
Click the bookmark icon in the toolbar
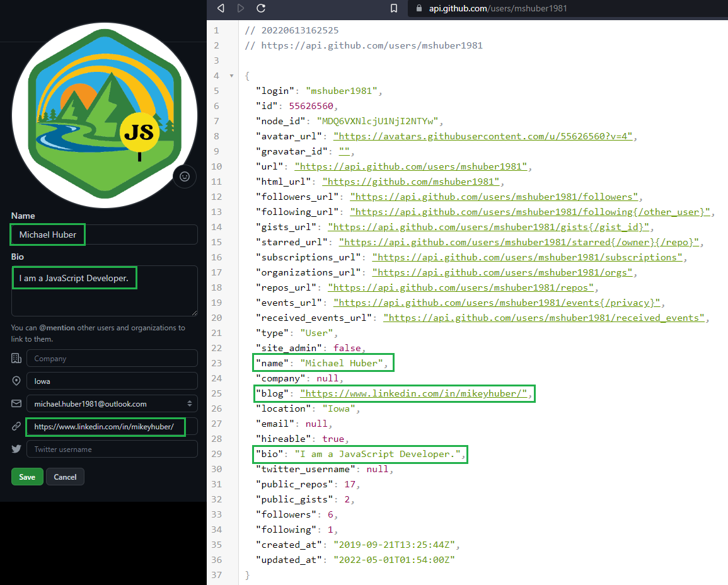coord(393,9)
